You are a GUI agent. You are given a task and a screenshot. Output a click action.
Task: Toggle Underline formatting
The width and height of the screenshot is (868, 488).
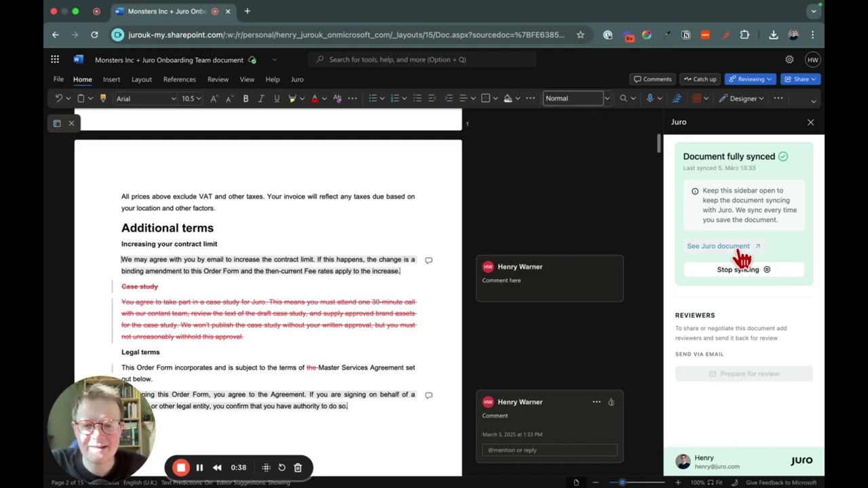(277, 98)
